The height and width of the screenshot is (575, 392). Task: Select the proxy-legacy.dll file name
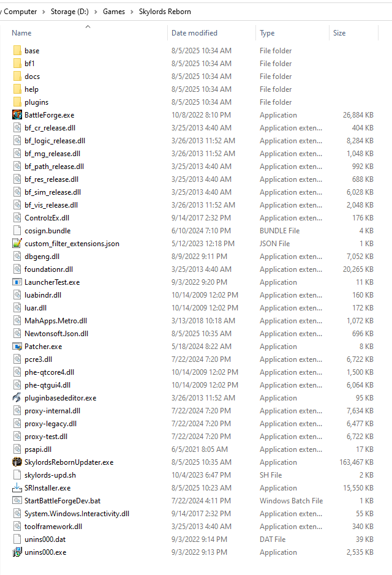(50, 424)
